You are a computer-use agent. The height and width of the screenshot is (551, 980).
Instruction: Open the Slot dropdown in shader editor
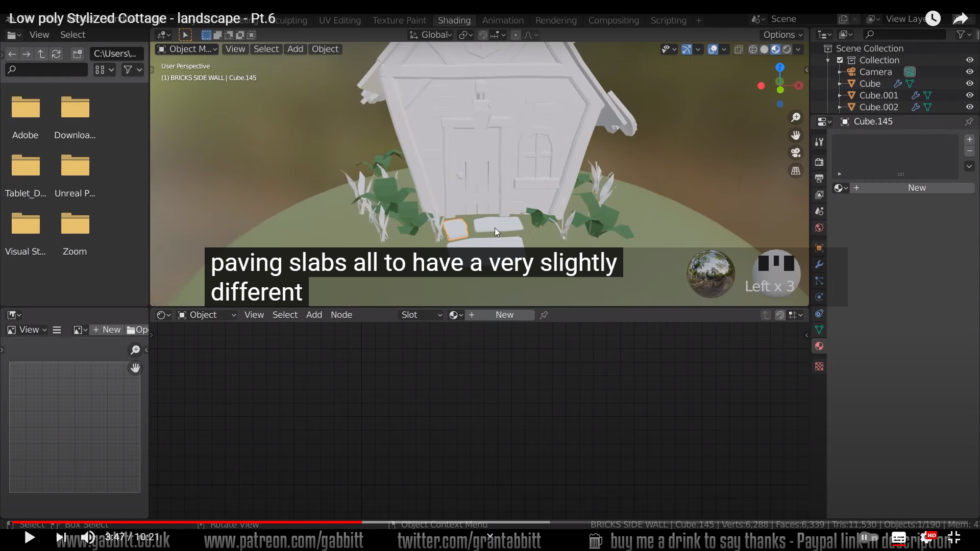click(421, 315)
